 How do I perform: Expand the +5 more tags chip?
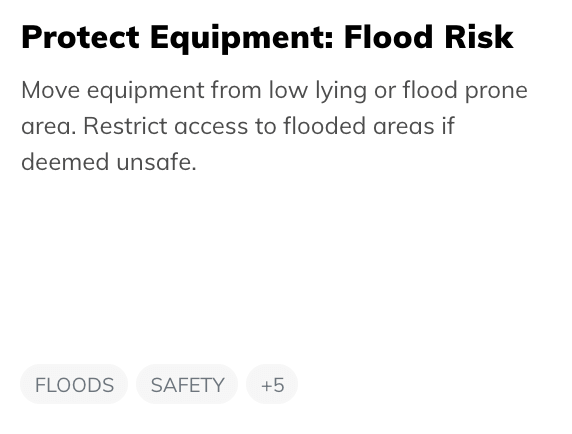point(272,384)
